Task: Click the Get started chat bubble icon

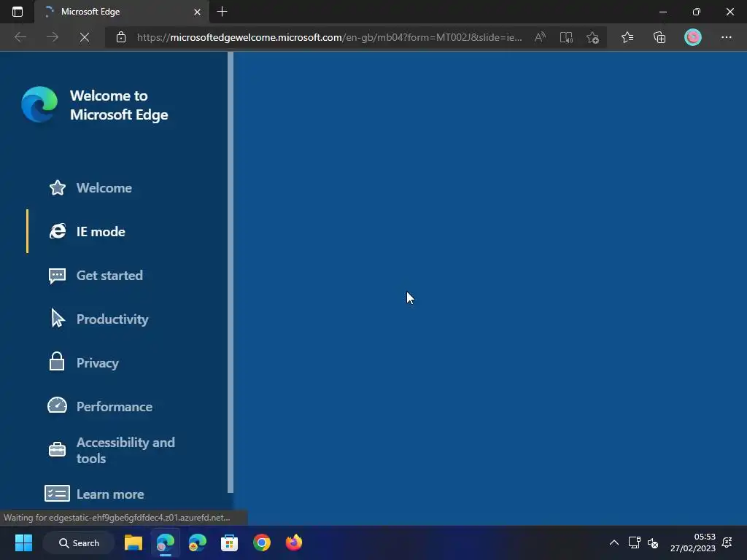Action: [x=57, y=276]
